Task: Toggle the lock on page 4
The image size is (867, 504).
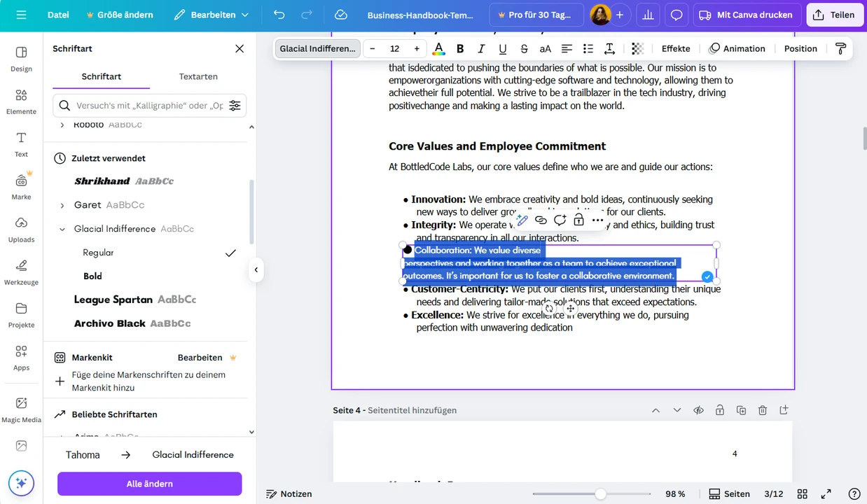Action: pos(720,410)
